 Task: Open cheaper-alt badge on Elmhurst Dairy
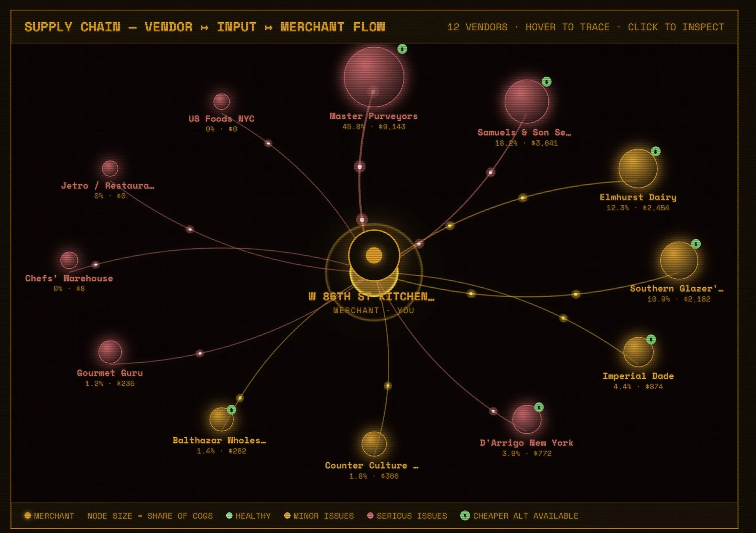click(x=655, y=151)
